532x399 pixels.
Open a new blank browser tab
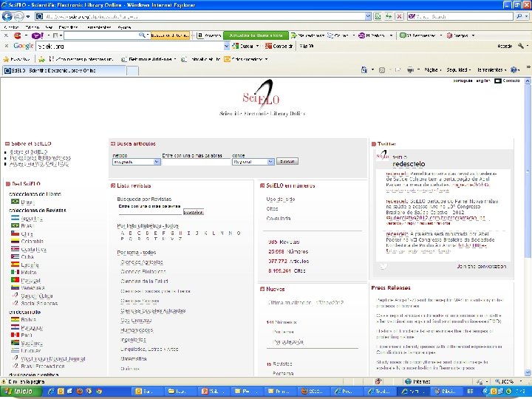(x=133, y=71)
